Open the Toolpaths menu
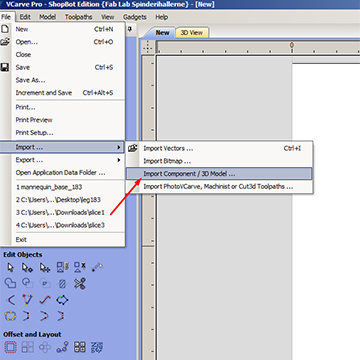Image resolution: width=360 pixels, height=360 pixels. [x=78, y=17]
